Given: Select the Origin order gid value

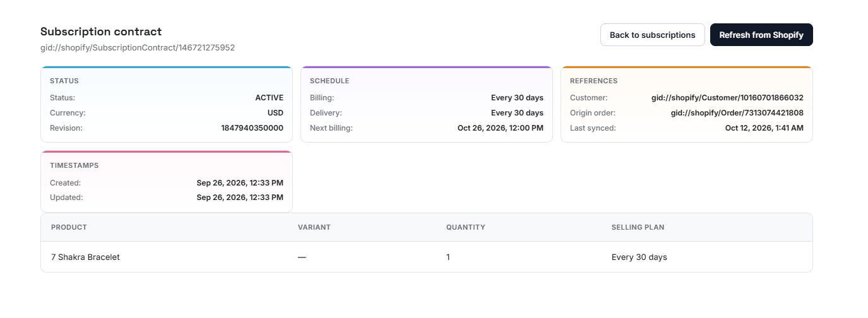Looking at the screenshot, I should [x=737, y=113].
